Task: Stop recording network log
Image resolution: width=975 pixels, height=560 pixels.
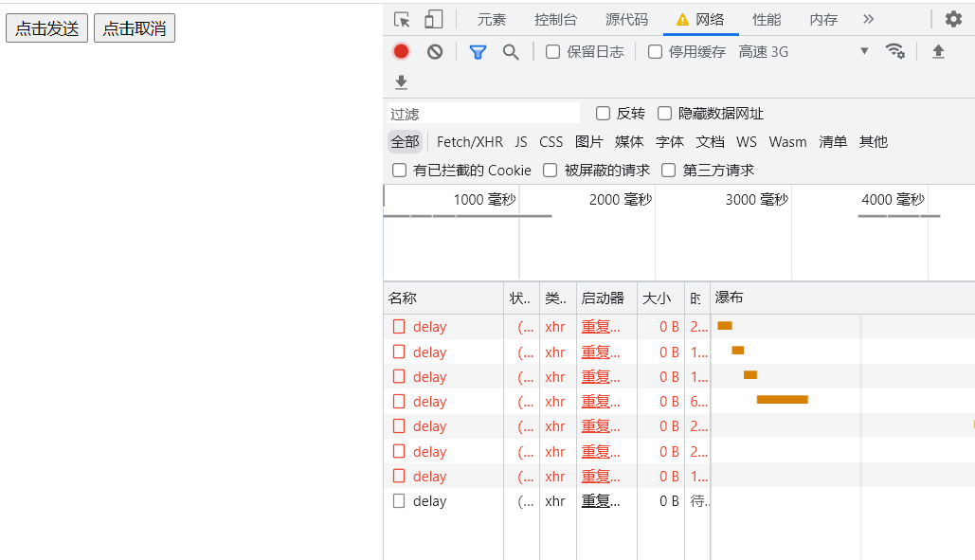Action: [x=401, y=52]
